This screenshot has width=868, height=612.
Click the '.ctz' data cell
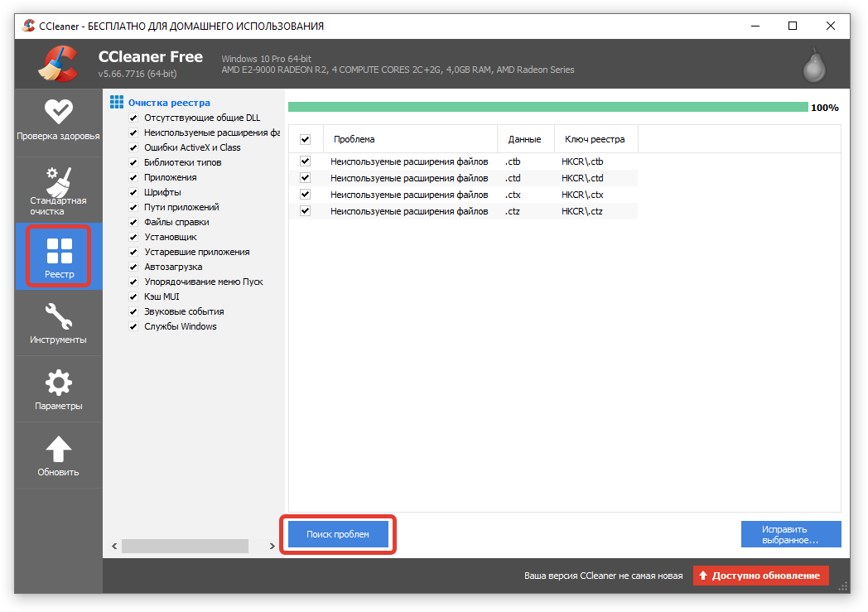[513, 211]
